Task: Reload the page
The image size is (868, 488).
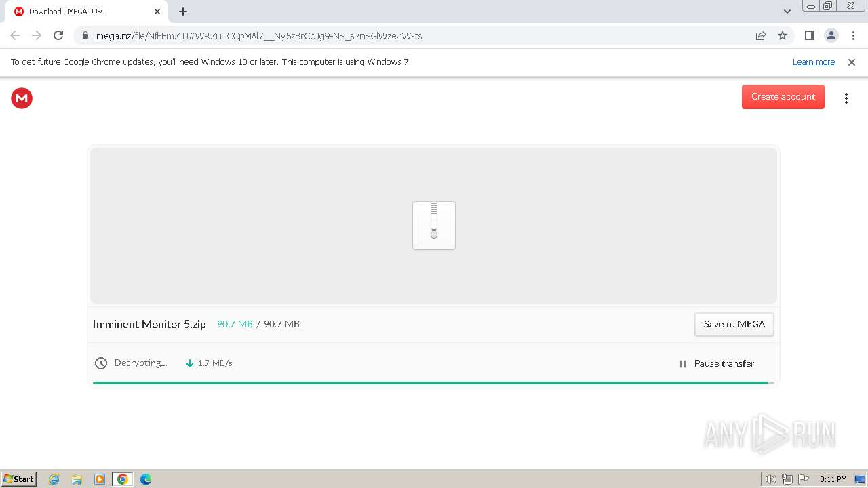Action: coord(58,35)
